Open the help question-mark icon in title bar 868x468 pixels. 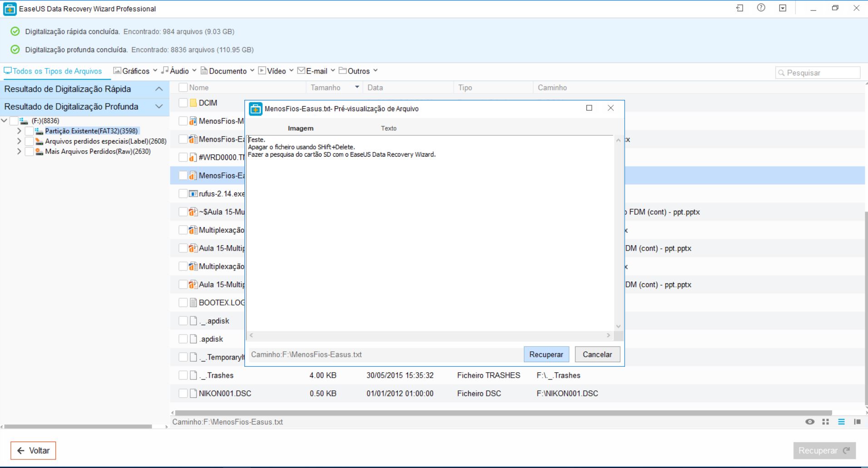[x=761, y=8]
